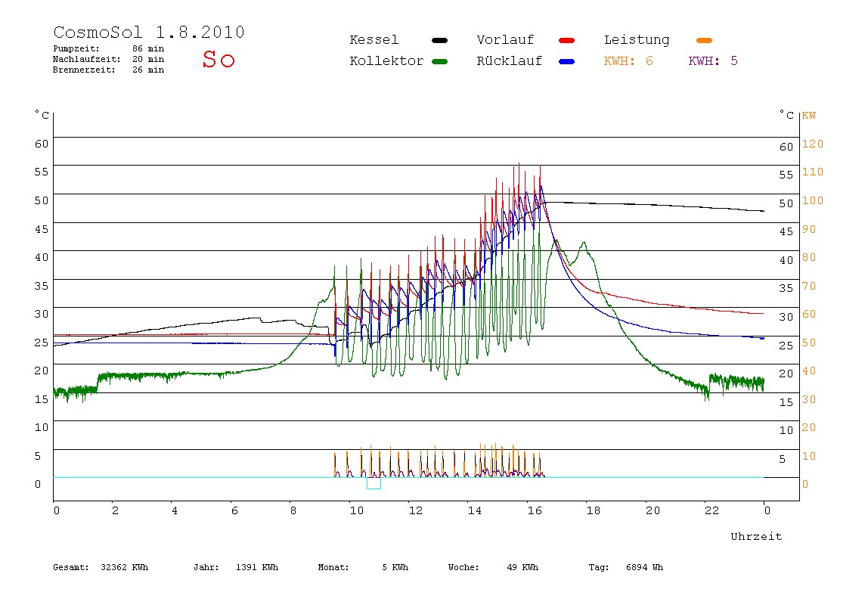
Task: Click the cyan rectangle marker below zero line
Action: (374, 483)
